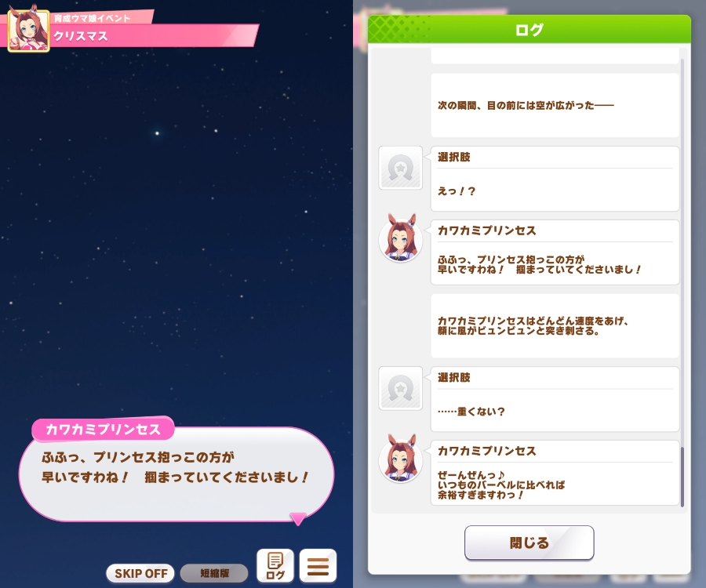Viewport: 706px width, 588px height.
Task: Click the log scrollbar thumb
Action: pos(682,477)
